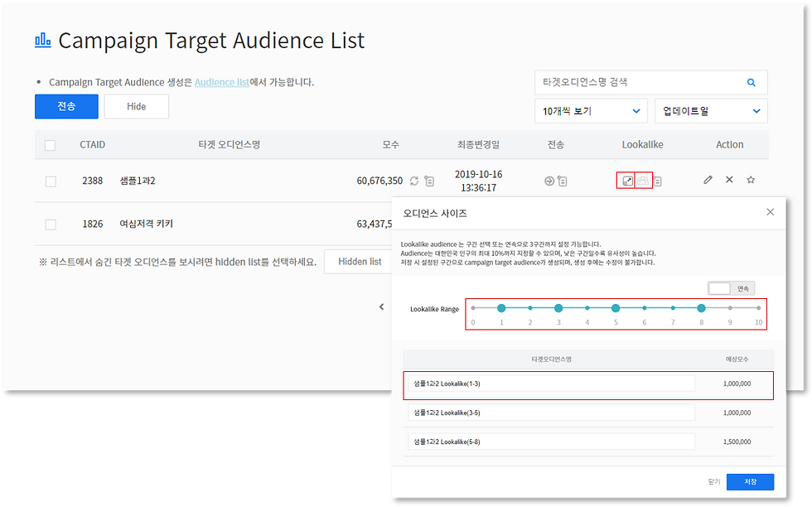Edit the 샘플1과2 Lookalike(1-3) name field
This screenshot has width=812, height=507.
click(x=552, y=384)
